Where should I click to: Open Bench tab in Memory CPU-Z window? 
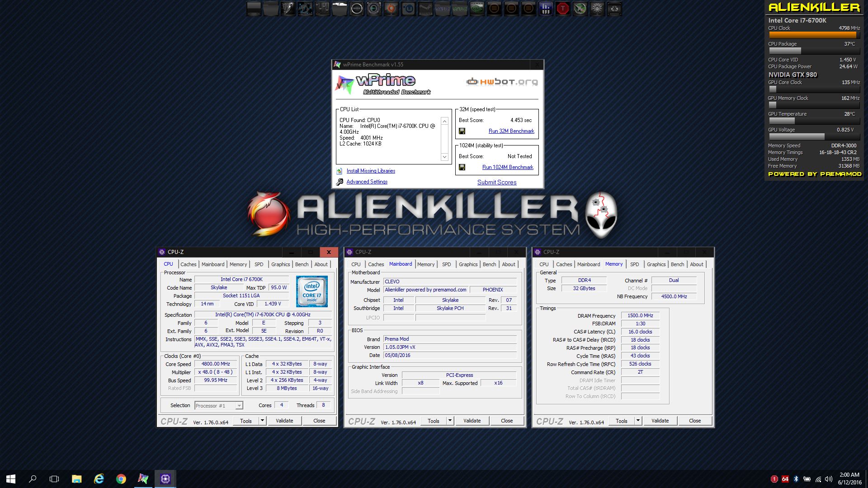677,264
